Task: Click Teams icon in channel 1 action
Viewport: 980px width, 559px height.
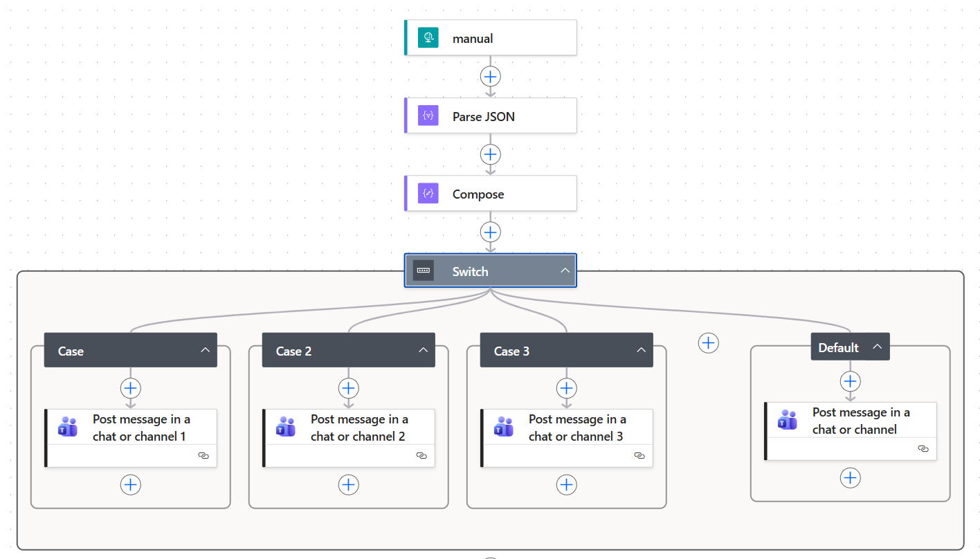Action: (68, 428)
